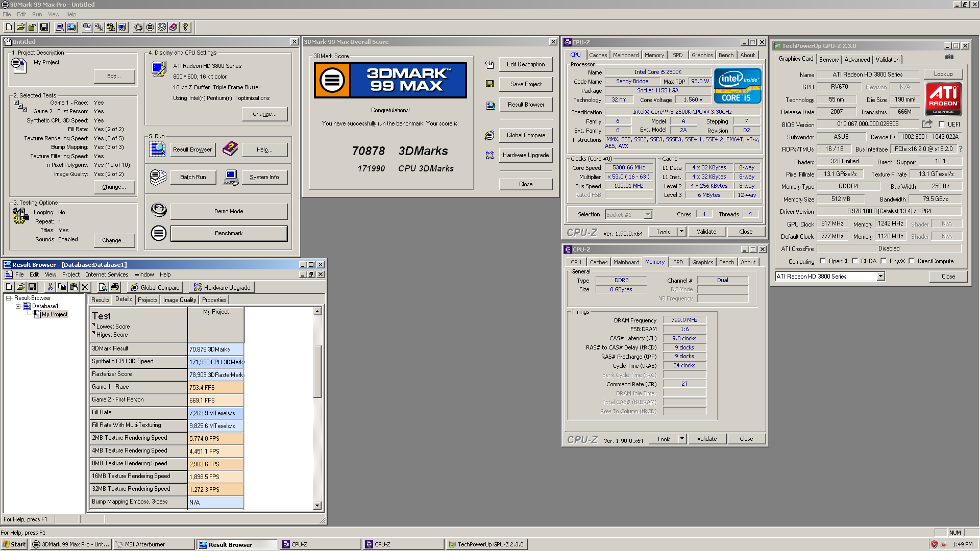
Task: Click the Bus Interface question mark in GPU-Z
Action: (x=960, y=149)
